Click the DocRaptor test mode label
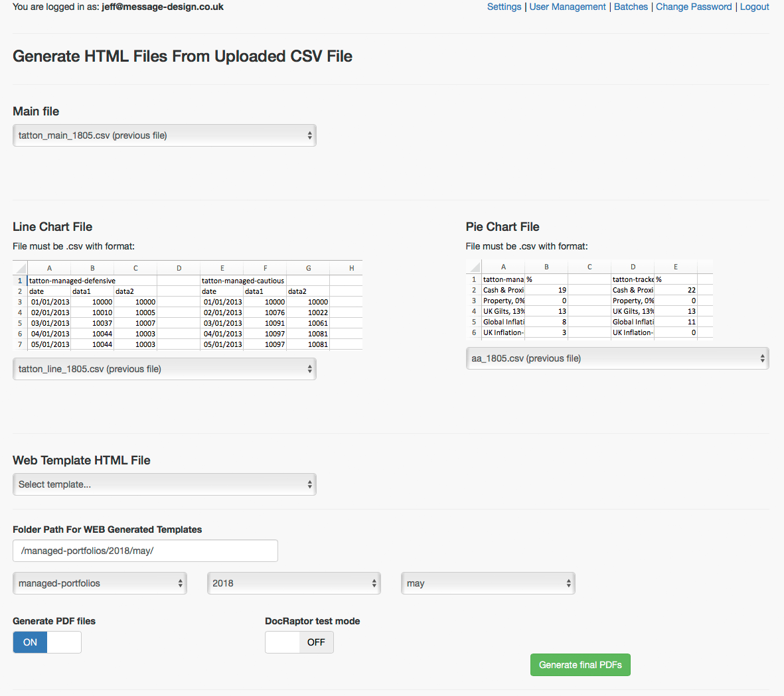 (x=313, y=621)
